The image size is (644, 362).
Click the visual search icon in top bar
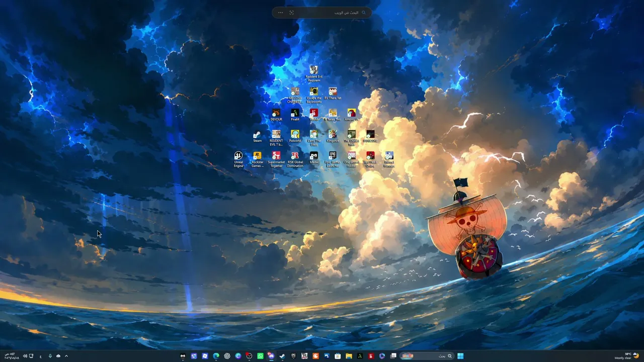(x=292, y=13)
